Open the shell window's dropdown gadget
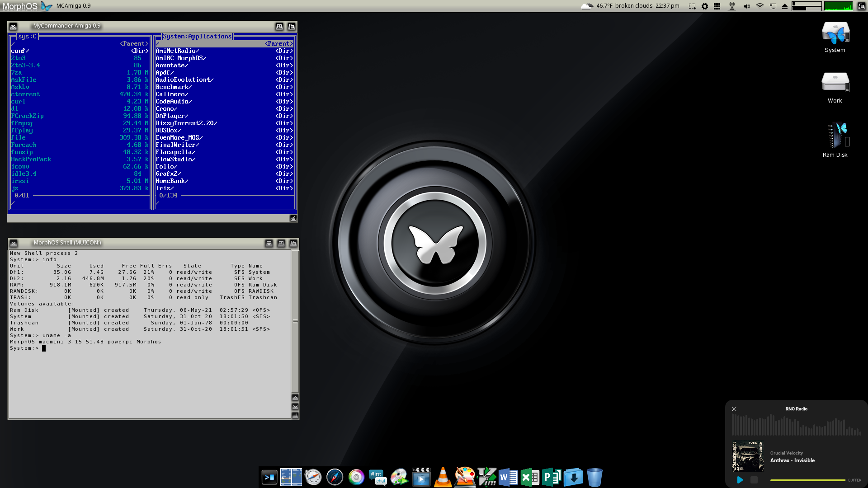 (x=269, y=243)
